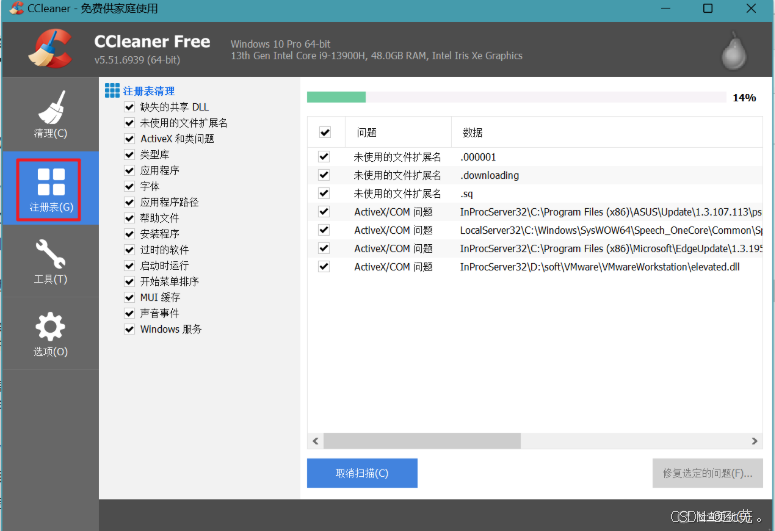Click the 14% progress label
The height and width of the screenshot is (531, 775).
pos(744,97)
